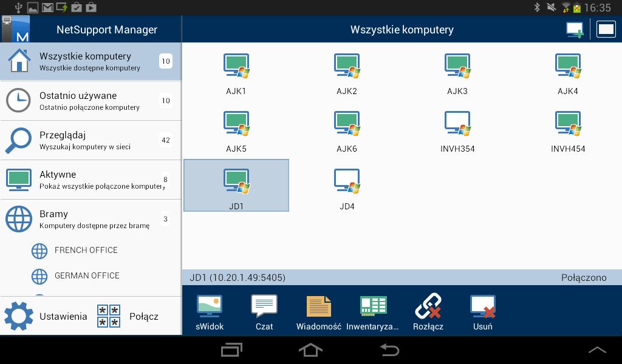Open Ustawienia settings
The width and height of the screenshot is (622, 364).
[46, 316]
